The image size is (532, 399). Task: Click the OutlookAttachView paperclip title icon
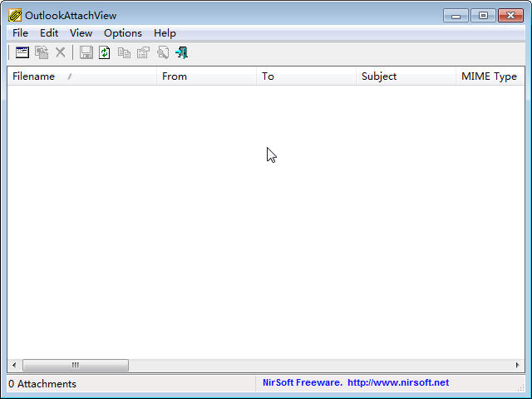click(x=15, y=16)
